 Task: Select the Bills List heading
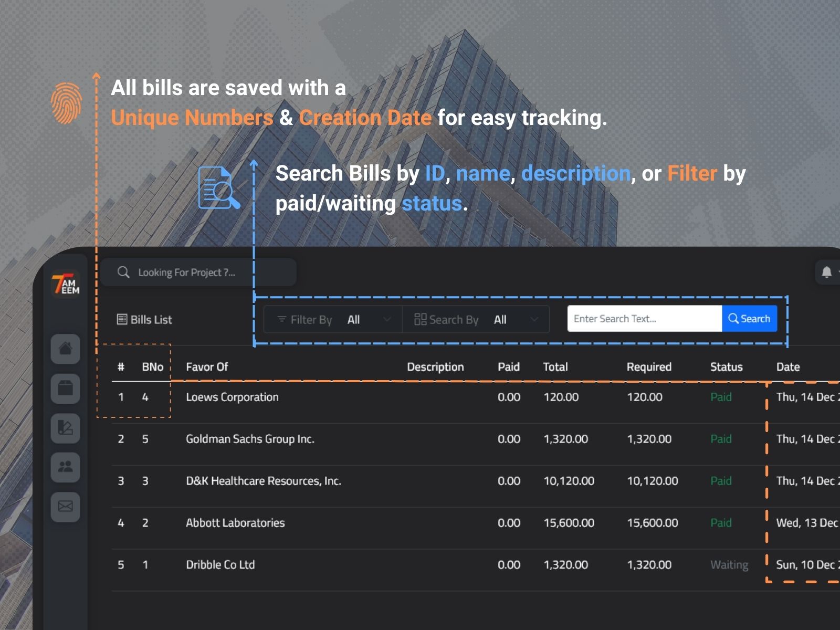[145, 320]
